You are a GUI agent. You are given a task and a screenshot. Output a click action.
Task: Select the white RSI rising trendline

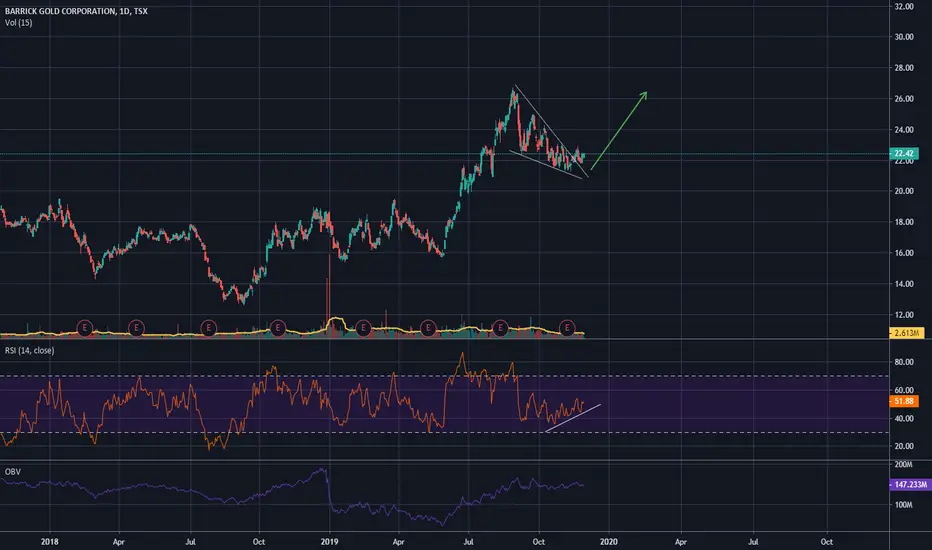click(573, 418)
